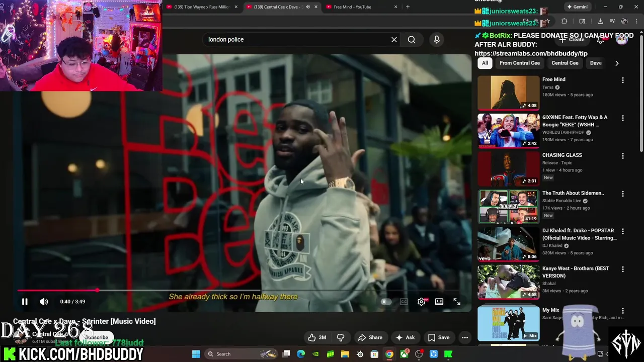Image resolution: width=644 pixels, height=362 pixels.
Task: Open more actions menu beside Save
Action: (x=465, y=337)
